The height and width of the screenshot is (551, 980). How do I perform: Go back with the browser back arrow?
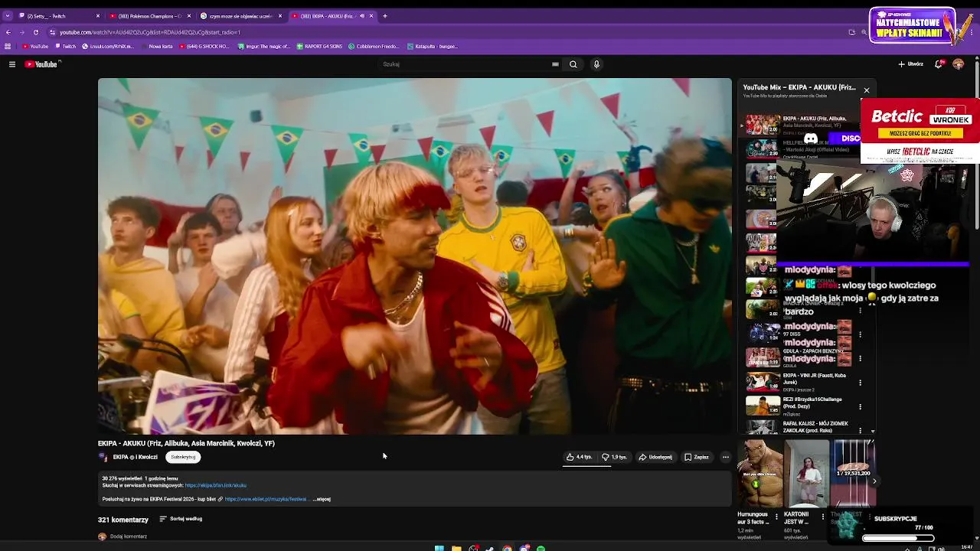(8, 32)
